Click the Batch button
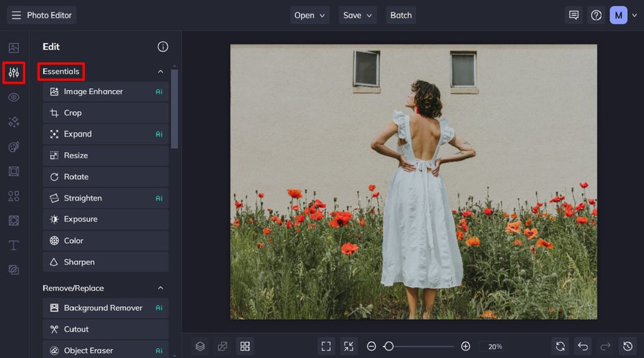This screenshot has width=644, height=358. [x=400, y=15]
